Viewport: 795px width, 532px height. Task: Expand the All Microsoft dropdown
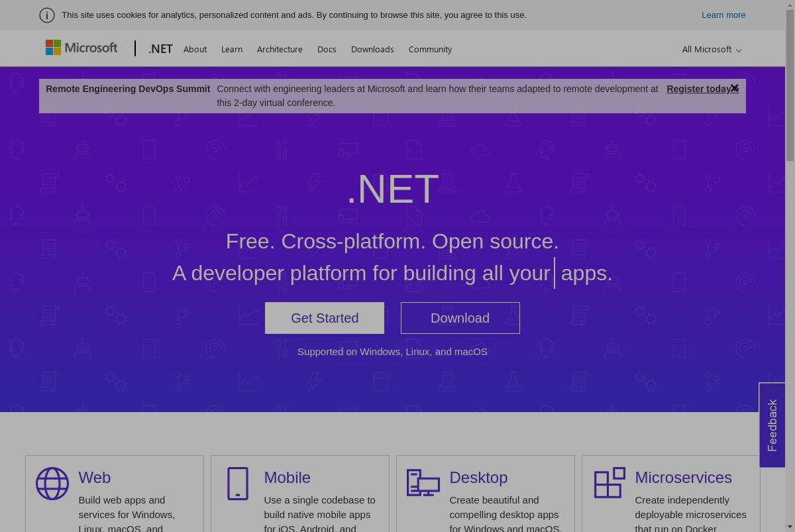coord(712,49)
